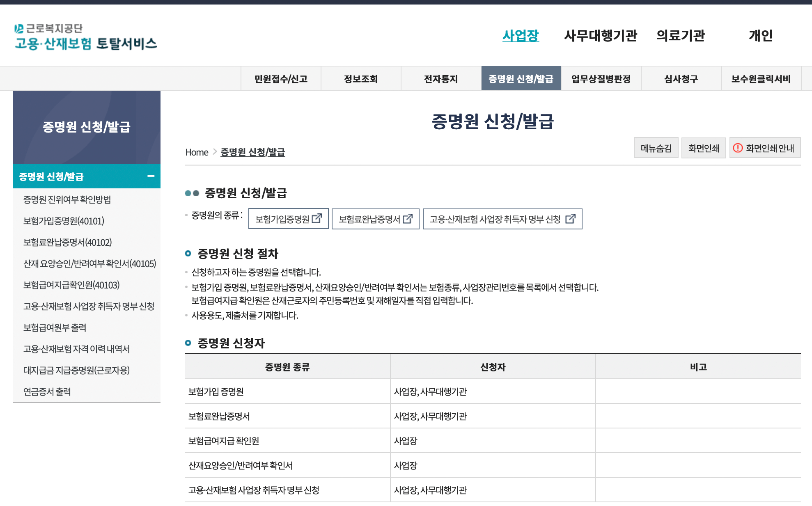Open 보험가입증명원(40101) in the sidebar
The height and width of the screenshot is (506, 812).
[x=64, y=221]
